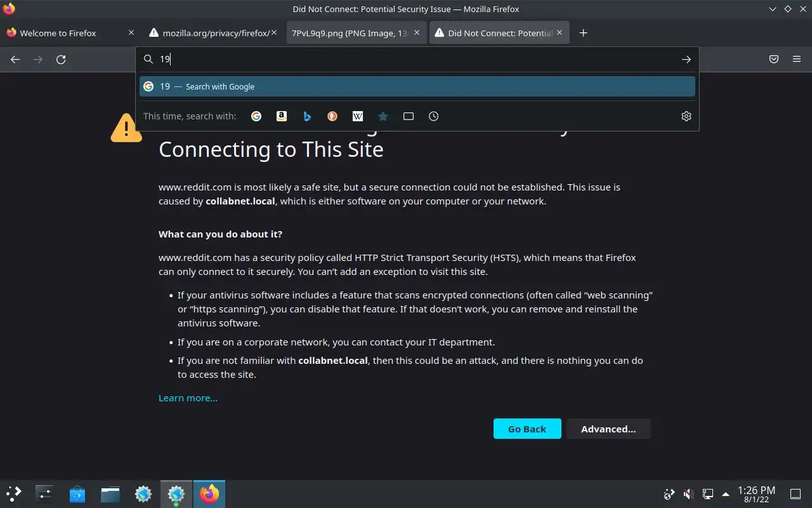
Task: Open the clock showing 1:26 PM
Action: point(756,494)
